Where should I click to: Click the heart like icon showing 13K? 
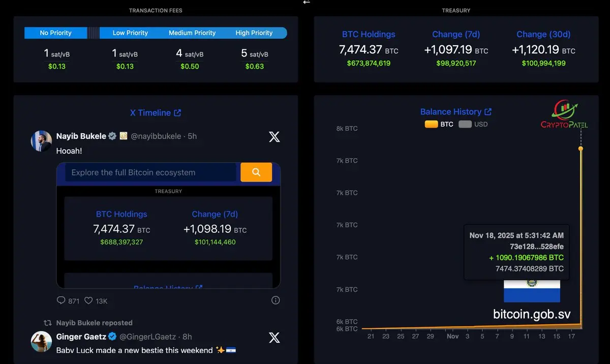point(88,300)
